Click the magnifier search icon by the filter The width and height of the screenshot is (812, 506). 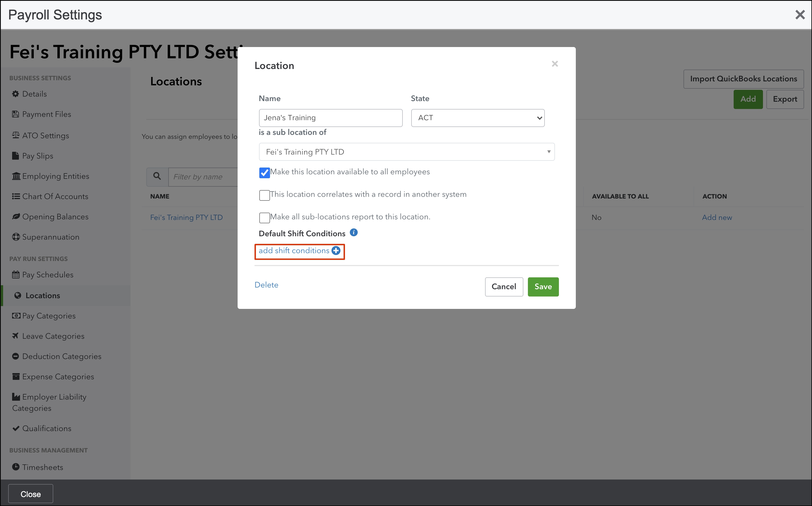point(157,176)
